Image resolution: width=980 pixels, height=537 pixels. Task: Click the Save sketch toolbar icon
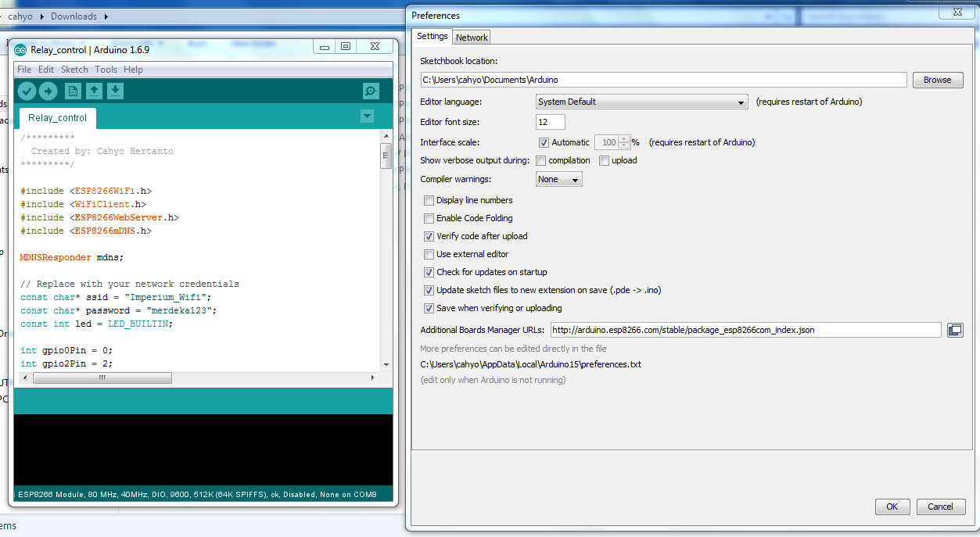pyautogui.click(x=115, y=91)
